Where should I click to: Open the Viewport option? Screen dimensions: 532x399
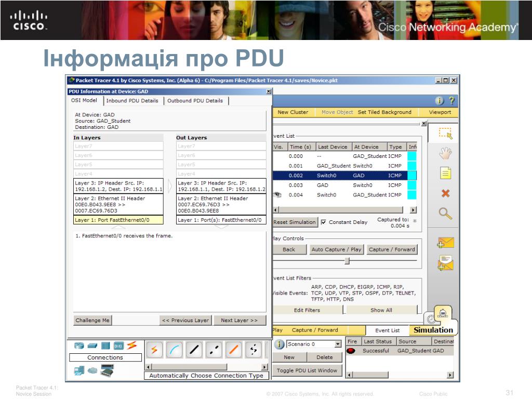click(x=440, y=112)
